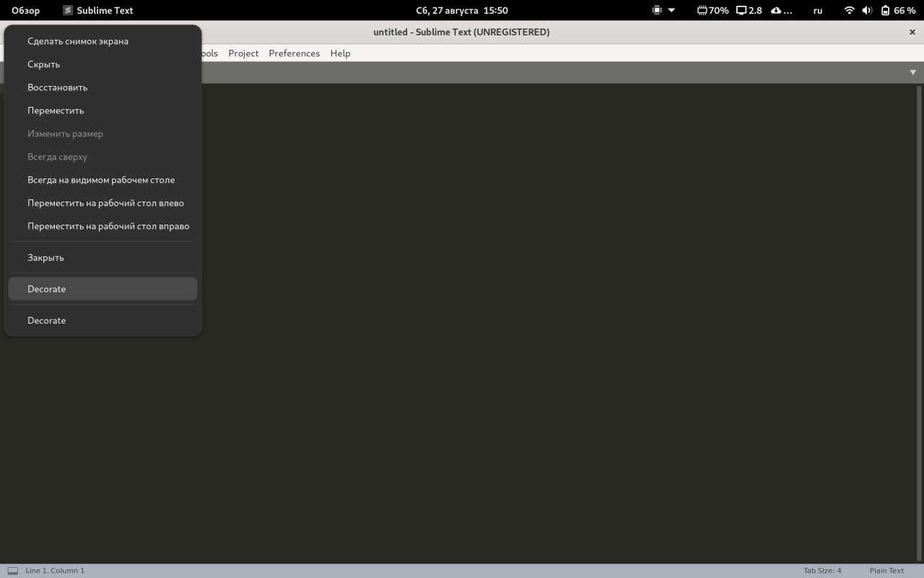924x578 pixels.
Task: Click the panel switcher icon in status bar
Action: click(x=13, y=571)
